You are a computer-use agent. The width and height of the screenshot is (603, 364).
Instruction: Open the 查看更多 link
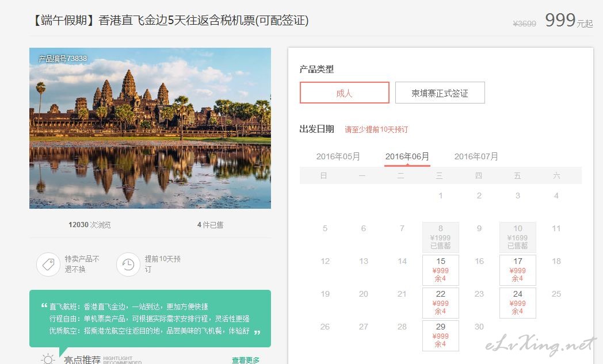point(245,360)
